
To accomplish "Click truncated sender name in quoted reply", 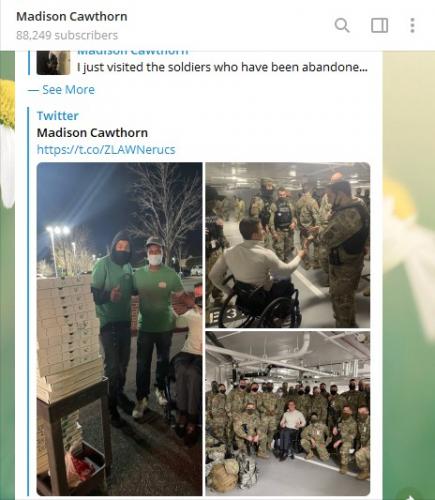I will click(133, 52).
